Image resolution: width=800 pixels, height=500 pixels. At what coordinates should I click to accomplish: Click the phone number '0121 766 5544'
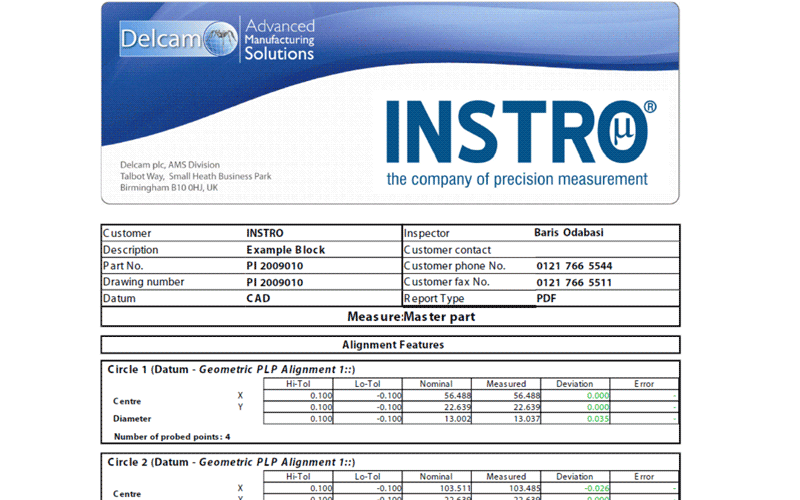pos(574,266)
